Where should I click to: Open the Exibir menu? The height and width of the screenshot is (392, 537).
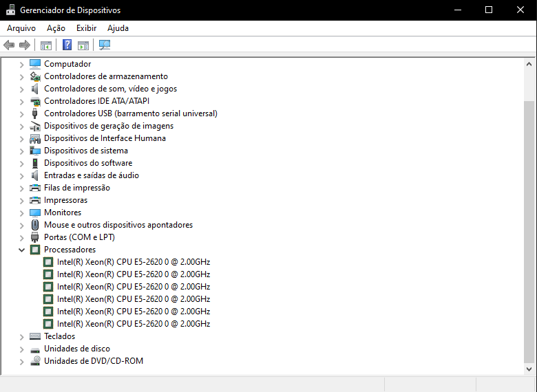click(x=86, y=28)
